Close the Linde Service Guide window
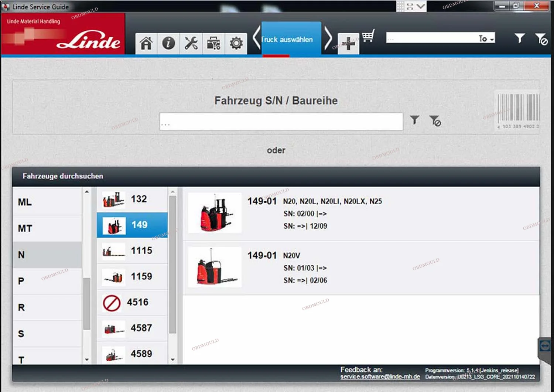554x392 pixels. coord(537,6)
